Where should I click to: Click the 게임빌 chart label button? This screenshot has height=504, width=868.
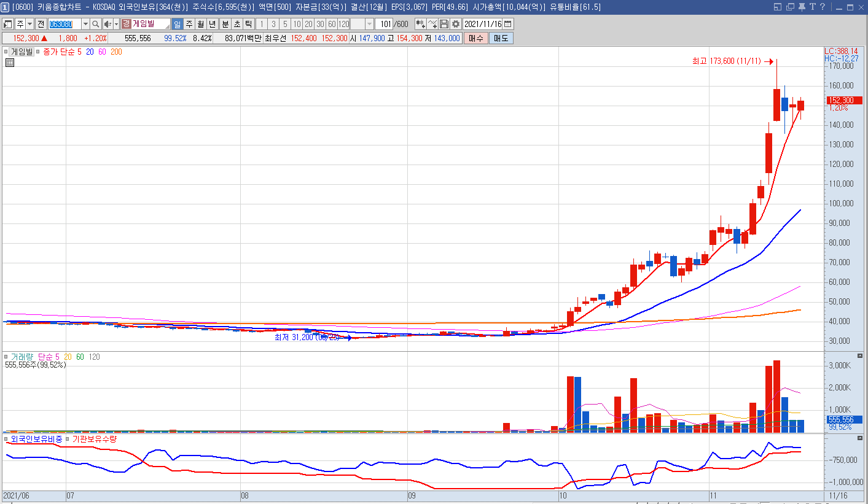[x=22, y=52]
